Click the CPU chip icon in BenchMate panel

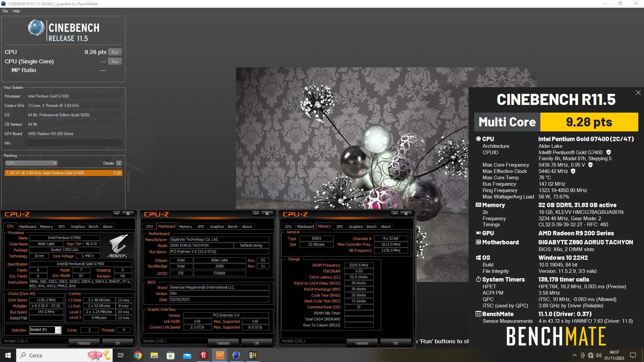pyautogui.click(x=478, y=139)
